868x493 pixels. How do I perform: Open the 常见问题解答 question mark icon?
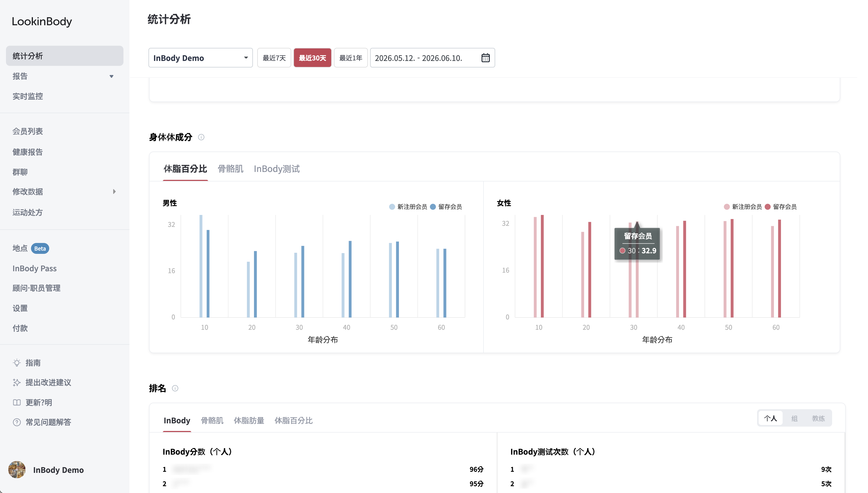pyautogui.click(x=17, y=422)
